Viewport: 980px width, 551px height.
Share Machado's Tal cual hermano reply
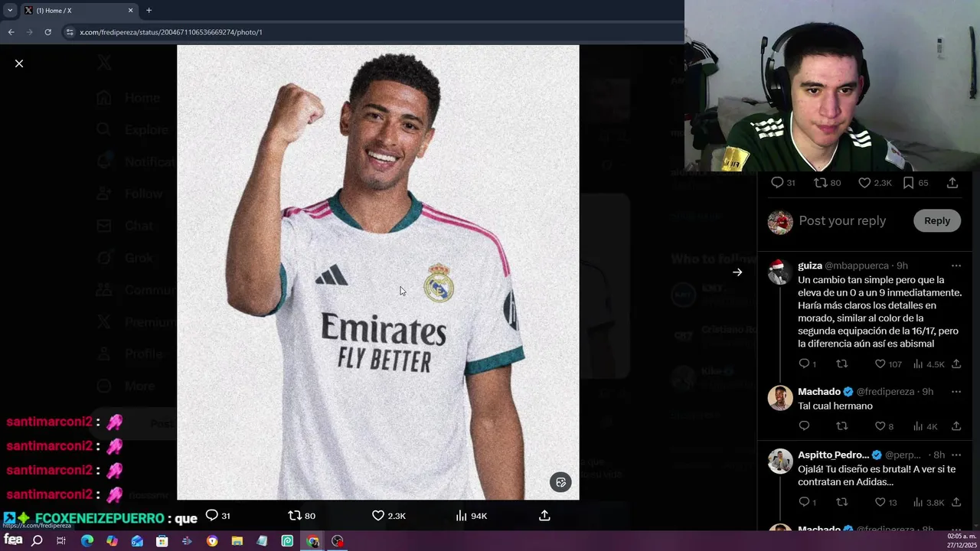[956, 426]
